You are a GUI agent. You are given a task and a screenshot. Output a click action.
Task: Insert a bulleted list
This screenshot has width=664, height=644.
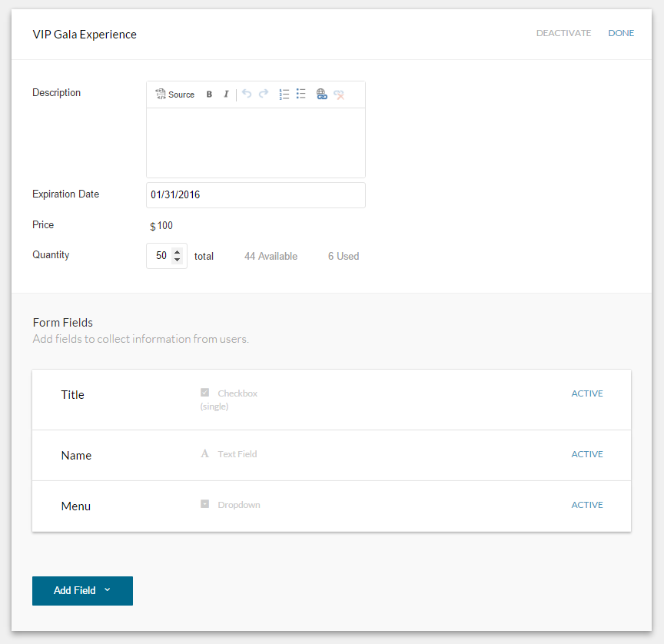point(301,94)
